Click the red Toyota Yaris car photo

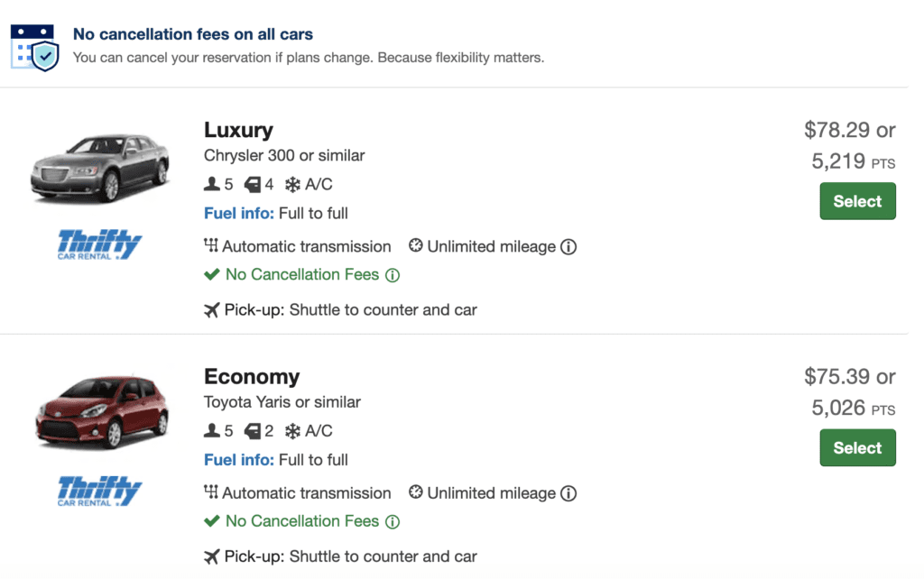coord(97,410)
